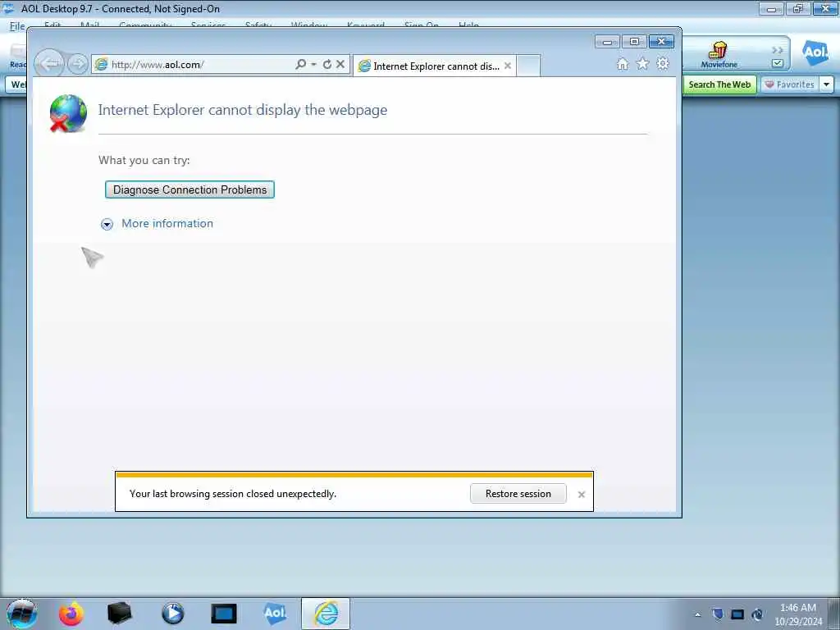
Task: Open Favorites star icon in Internet Explorer
Action: (x=642, y=64)
